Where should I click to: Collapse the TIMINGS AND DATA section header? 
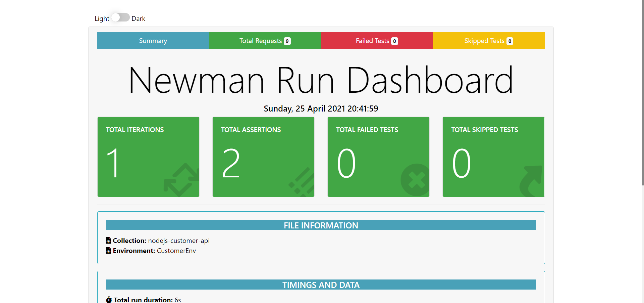point(320,285)
